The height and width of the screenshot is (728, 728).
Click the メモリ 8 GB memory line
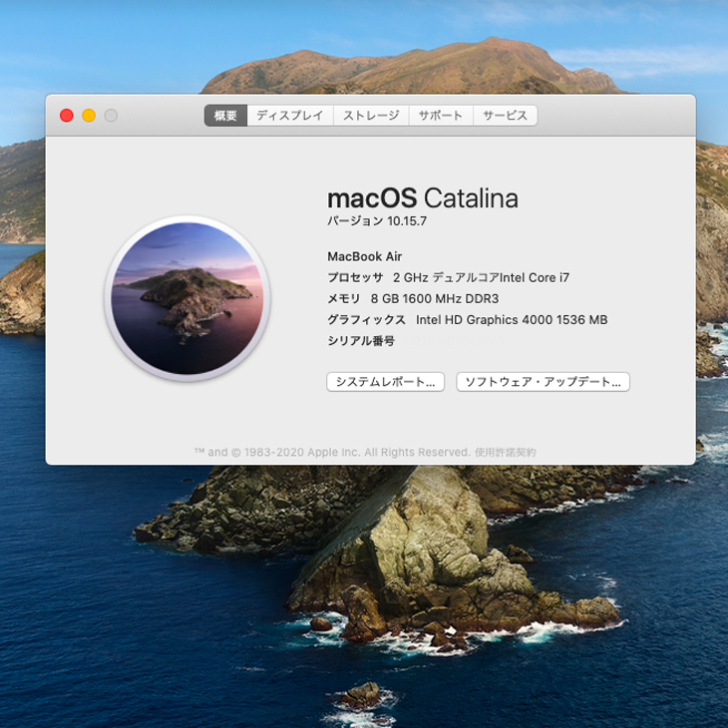[413, 299]
